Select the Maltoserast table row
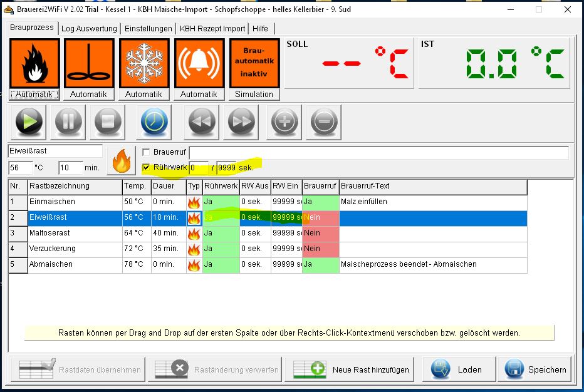The height and width of the screenshot is (392, 584). 75,233
